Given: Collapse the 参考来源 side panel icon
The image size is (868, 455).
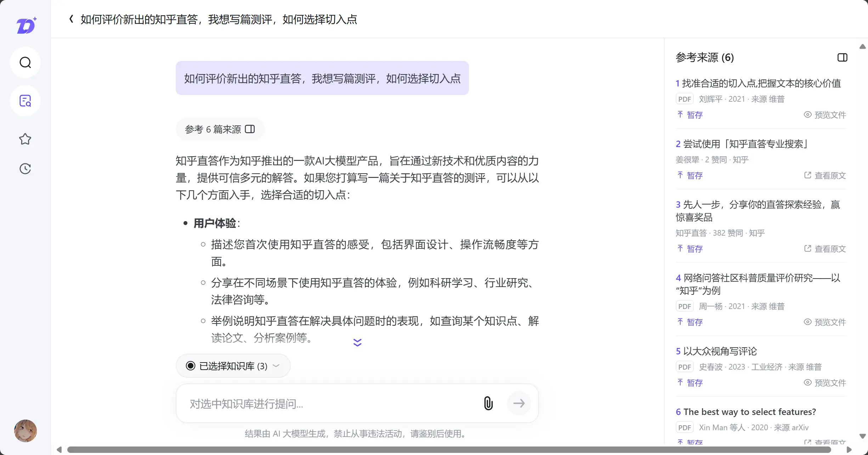Looking at the screenshot, I should click(x=842, y=57).
